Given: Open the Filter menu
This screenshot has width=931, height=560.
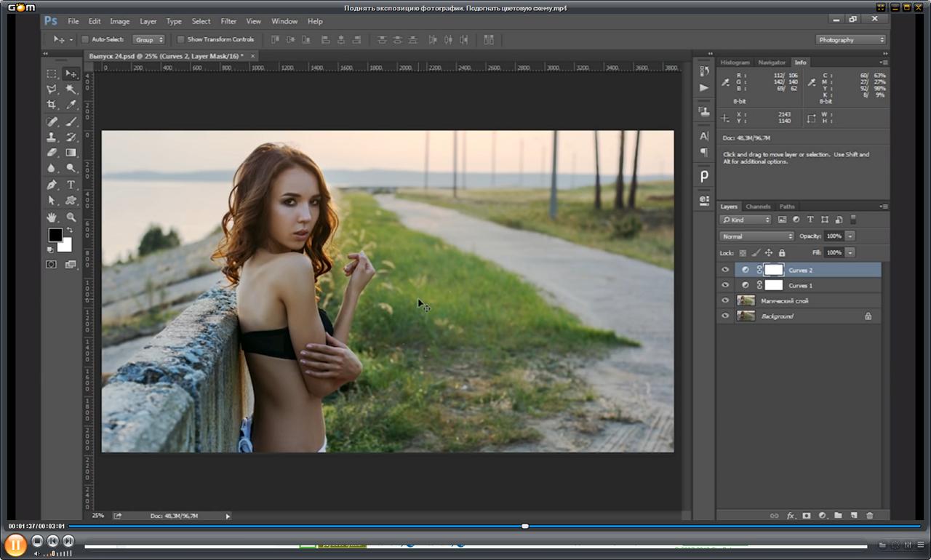Looking at the screenshot, I should point(228,21).
